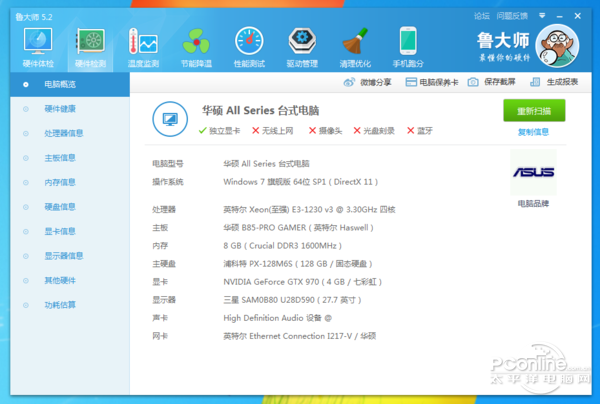Viewport: 600px width, 404px height.
Task: Click the 华硕 All Series 台式电脑 heading
Action: pyautogui.click(x=261, y=111)
